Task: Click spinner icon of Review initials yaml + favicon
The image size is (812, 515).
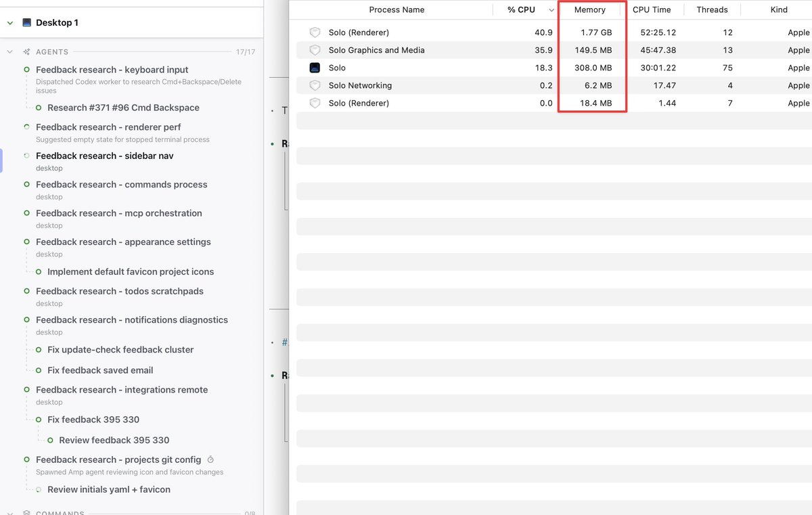Action: [39, 489]
